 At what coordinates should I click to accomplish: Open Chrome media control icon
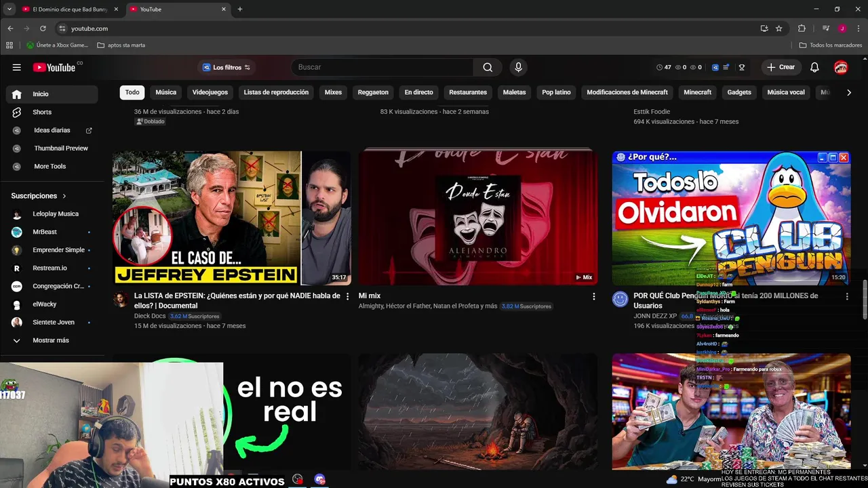pos(825,28)
